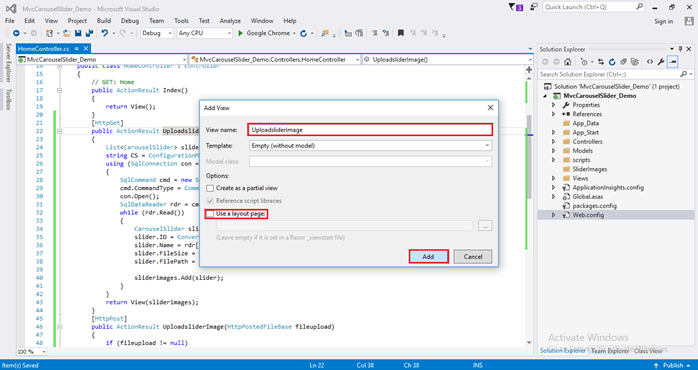Click the layout page browse (...) button
This screenshot has width=698, height=370.
485,226
